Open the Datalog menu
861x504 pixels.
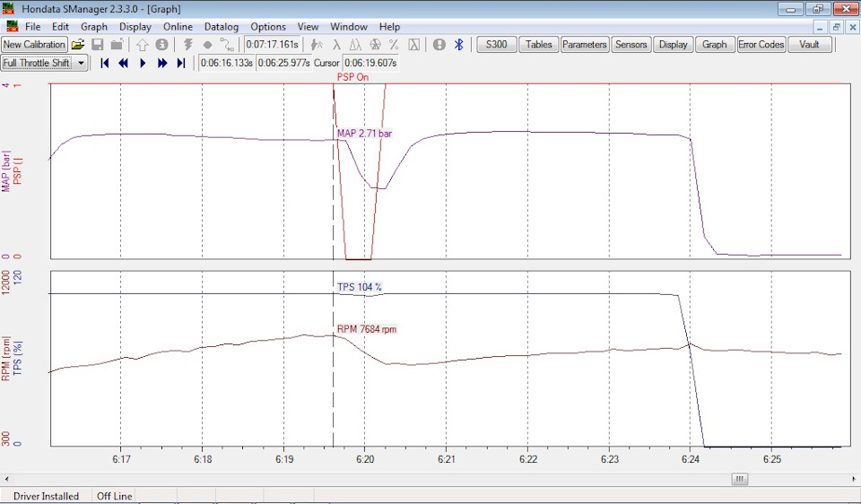click(222, 26)
